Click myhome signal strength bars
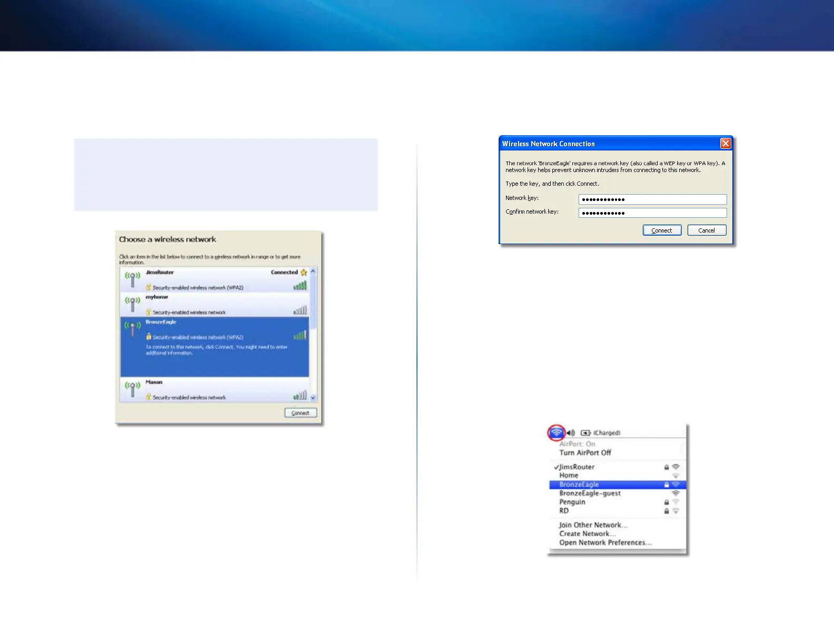 300,310
